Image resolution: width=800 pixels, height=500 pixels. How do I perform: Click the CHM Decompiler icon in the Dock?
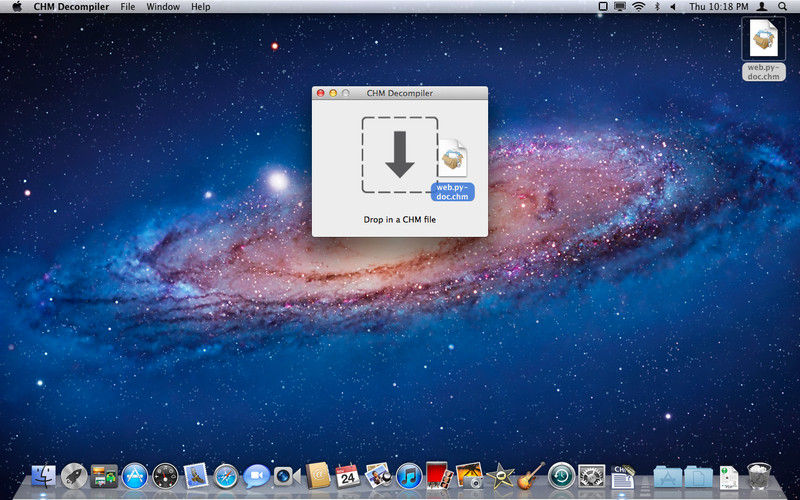click(623, 476)
